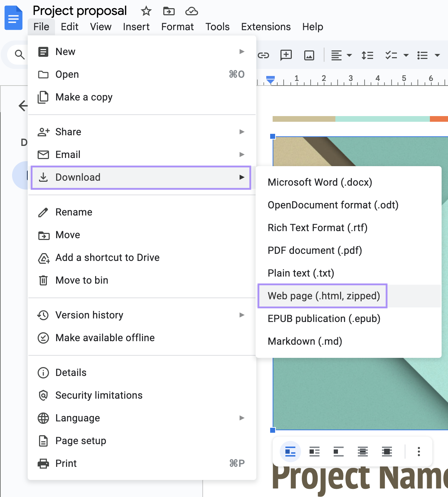Viewport: 448px width, 497px height.
Task: Star the Project proposal document
Action: click(146, 11)
